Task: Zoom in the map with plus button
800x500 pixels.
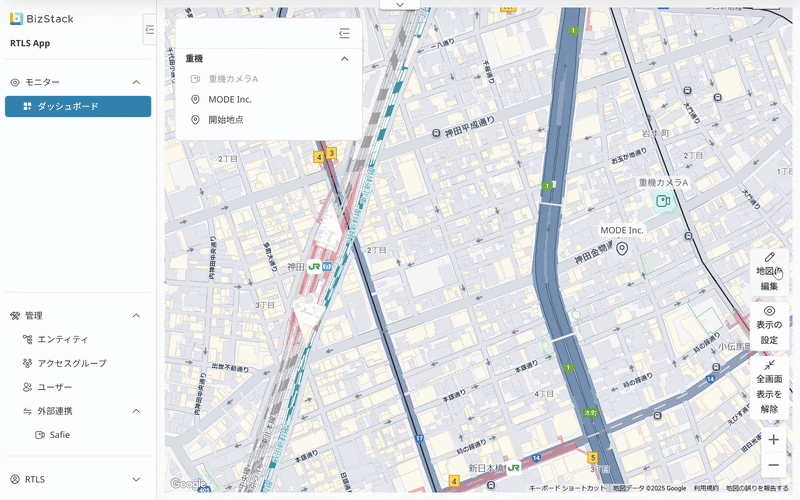Action: [773, 440]
